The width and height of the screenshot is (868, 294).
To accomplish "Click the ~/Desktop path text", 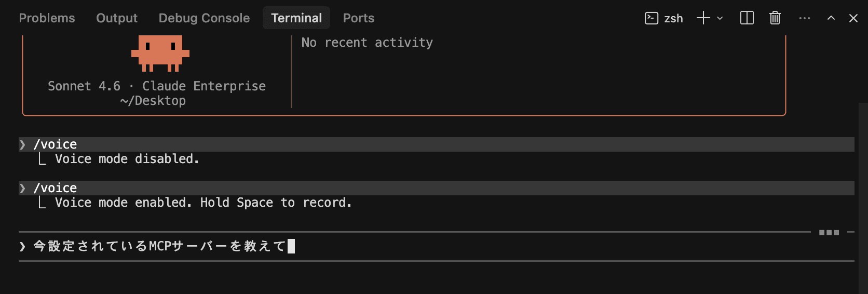I will 153,101.
